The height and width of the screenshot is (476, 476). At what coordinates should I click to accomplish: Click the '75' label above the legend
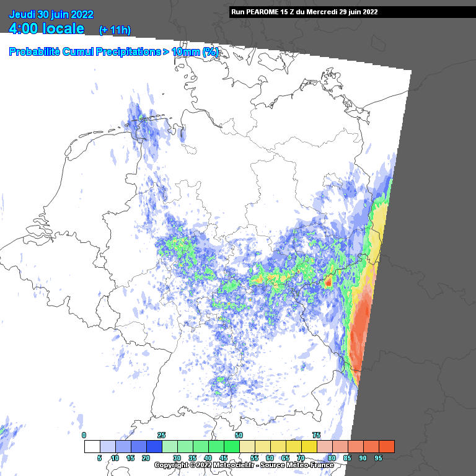pyautogui.click(x=316, y=435)
